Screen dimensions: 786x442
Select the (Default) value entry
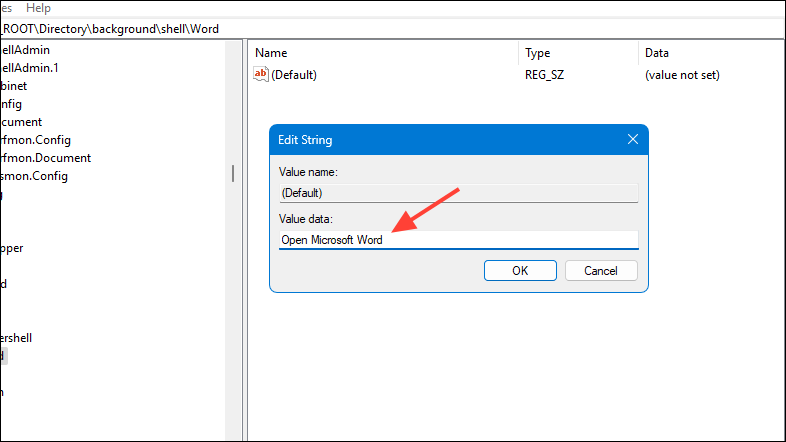(294, 75)
